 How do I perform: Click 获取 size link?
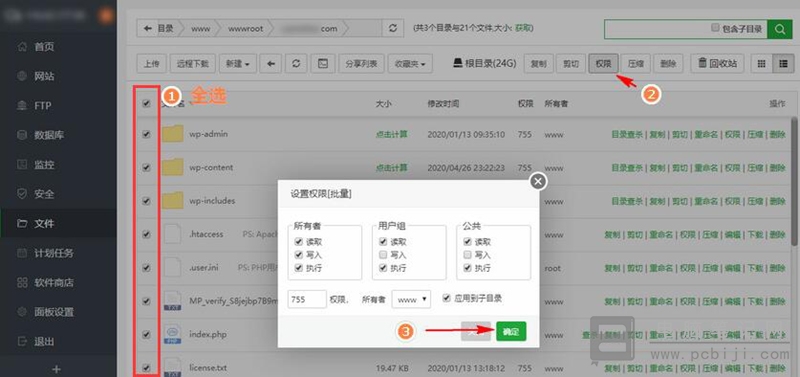pos(523,29)
